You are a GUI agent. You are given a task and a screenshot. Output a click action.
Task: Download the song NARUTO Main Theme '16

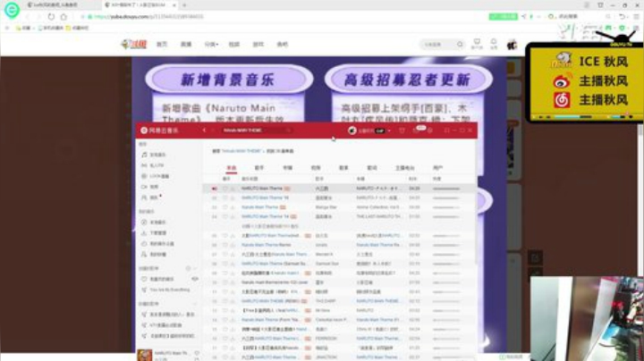(x=233, y=197)
